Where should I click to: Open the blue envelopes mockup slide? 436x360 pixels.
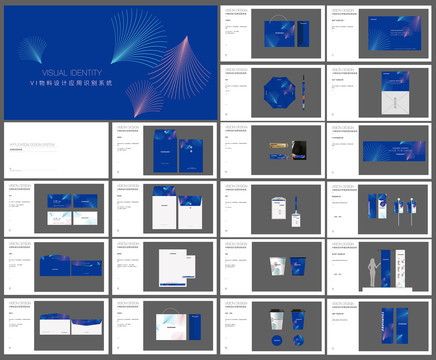pos(56,267)
